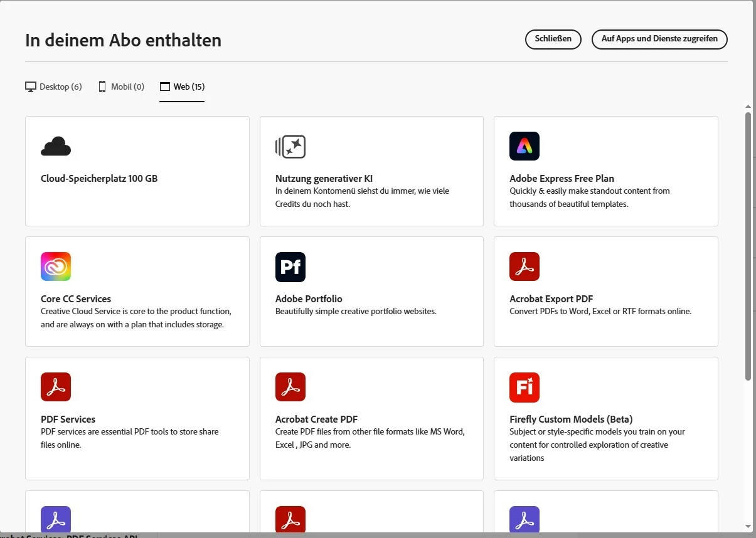Screen dimensions: 756x538
Task: Click the PDF Services Acrobat icon
Action: (x=56, y=387)
